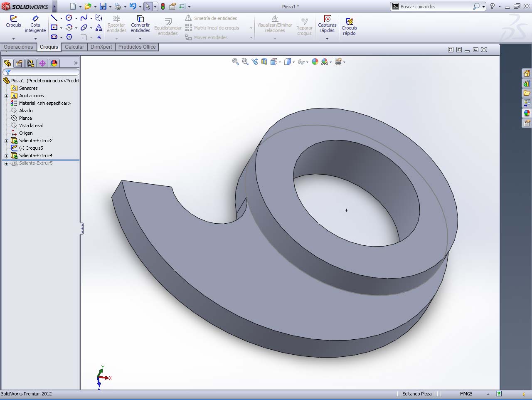This screenshot has width=532, height=400.
Task: Click Convertir entidades tool
Action: [x=140, y=24]
